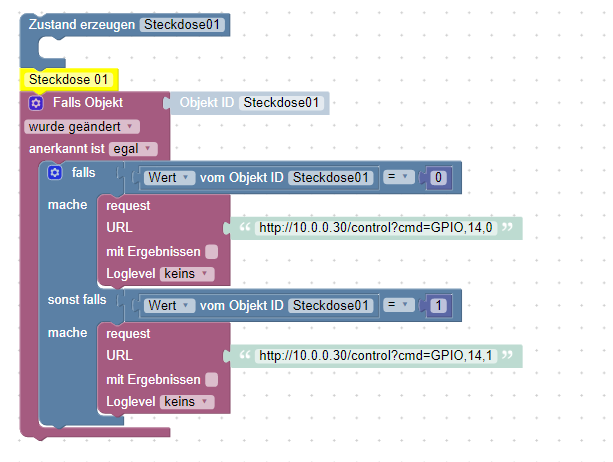Select Steckdose01 object in sonst falls condition
The image size is (613, 462).
pos(331,305)
